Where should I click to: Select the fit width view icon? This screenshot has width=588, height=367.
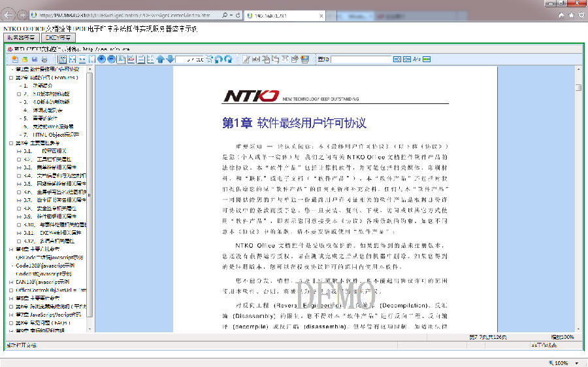coord(73,59)
